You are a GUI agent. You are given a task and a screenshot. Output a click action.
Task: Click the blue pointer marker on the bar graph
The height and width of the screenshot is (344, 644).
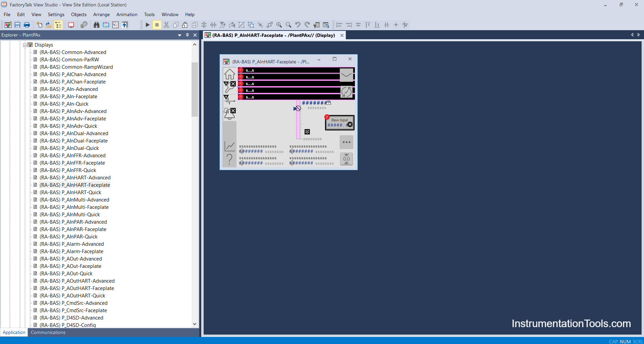pyautogui.click(x=295, y=109)
